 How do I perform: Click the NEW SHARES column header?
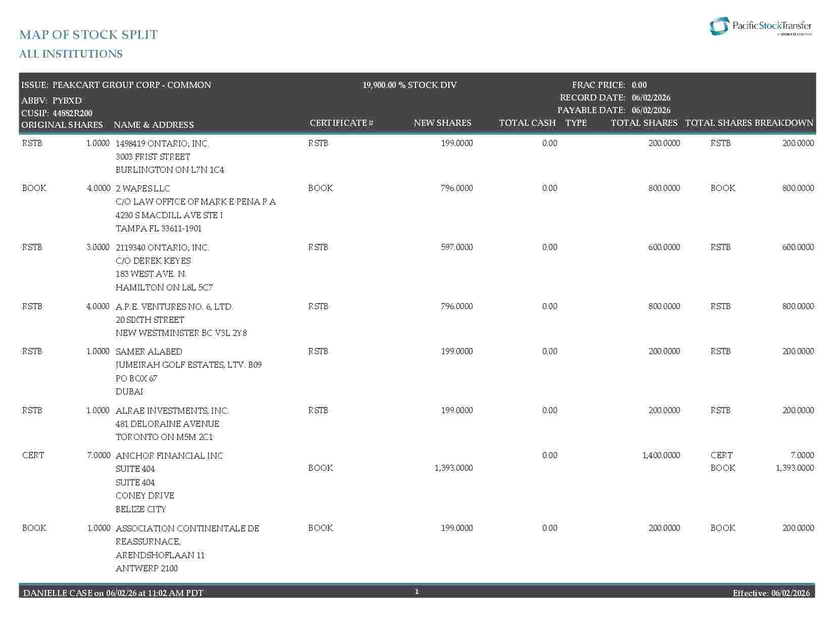442,123
